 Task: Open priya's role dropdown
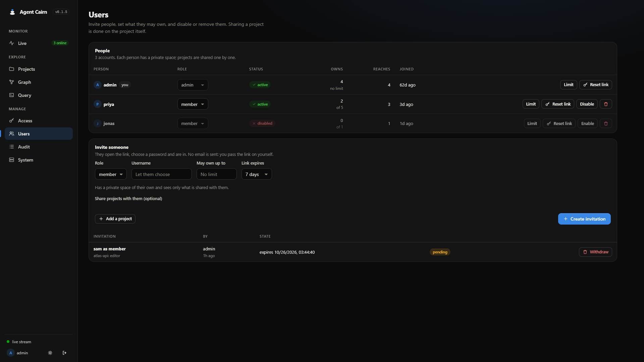point(193,104)
